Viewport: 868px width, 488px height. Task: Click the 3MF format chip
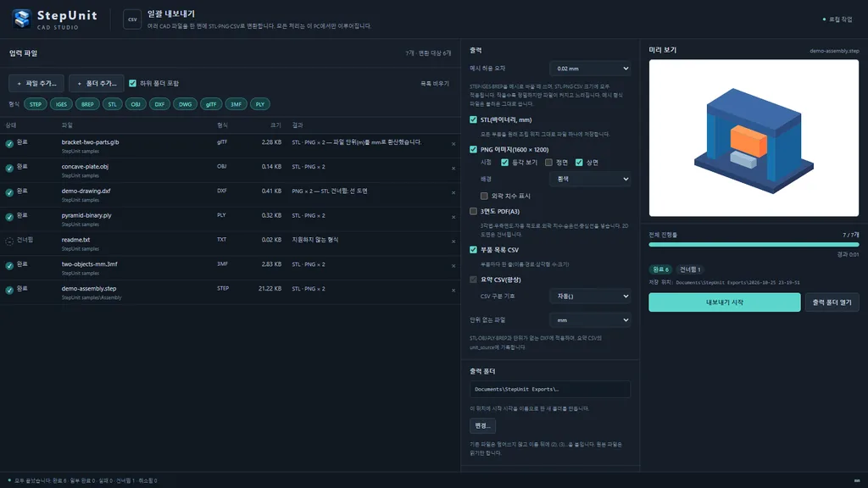[x=236, y=104]
